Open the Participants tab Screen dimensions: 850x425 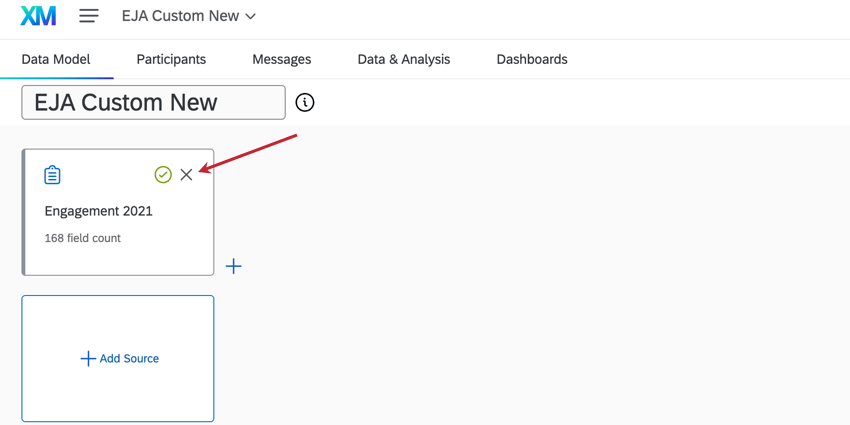tap(171, 59)
